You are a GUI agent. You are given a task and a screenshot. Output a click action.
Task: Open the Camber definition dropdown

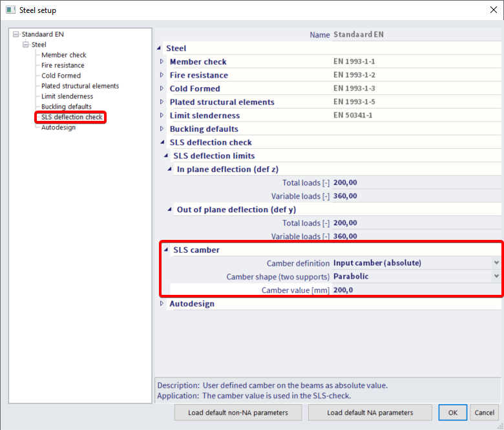click(496, 263)
